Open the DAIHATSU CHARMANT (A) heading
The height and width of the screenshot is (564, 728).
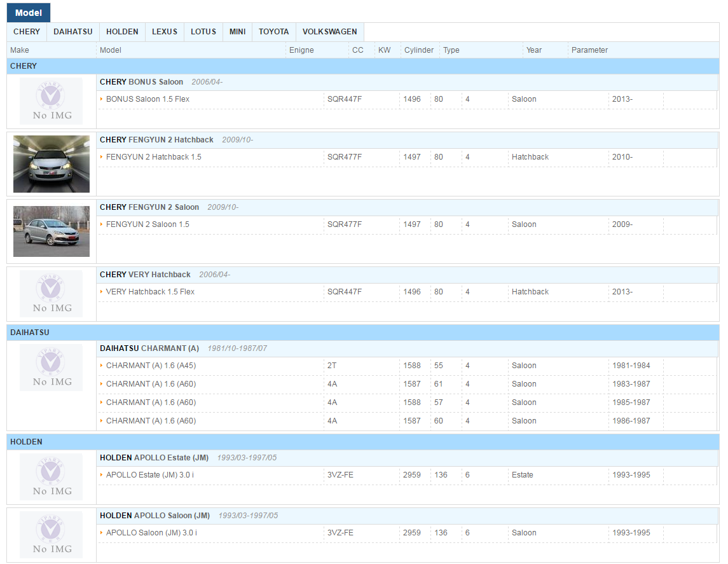(149, 348)
